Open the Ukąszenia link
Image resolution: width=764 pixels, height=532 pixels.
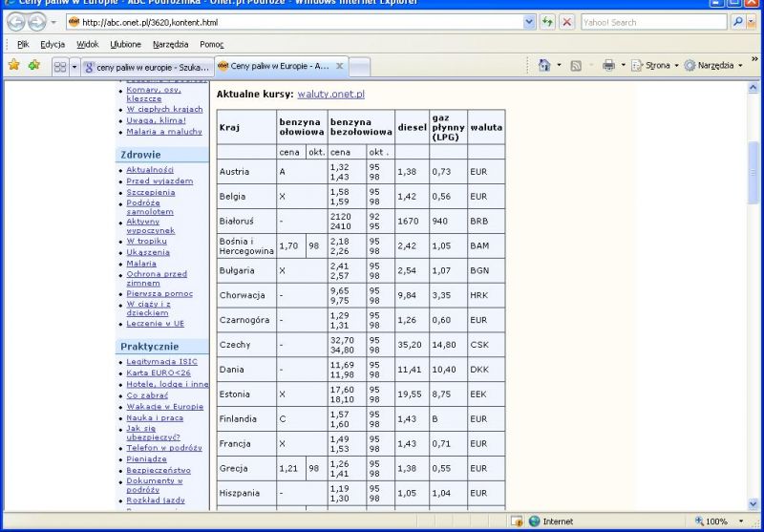(148, 252)
